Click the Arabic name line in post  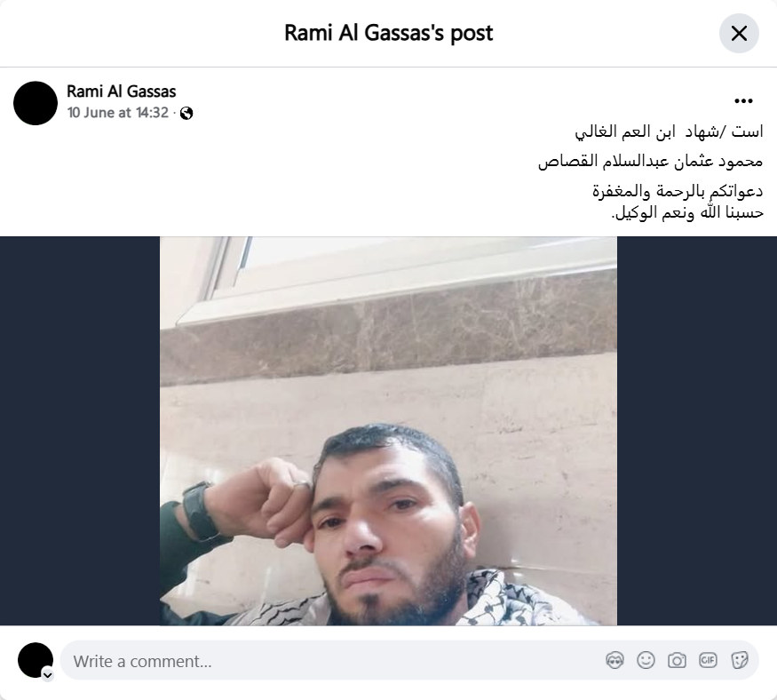click(651, 162)
